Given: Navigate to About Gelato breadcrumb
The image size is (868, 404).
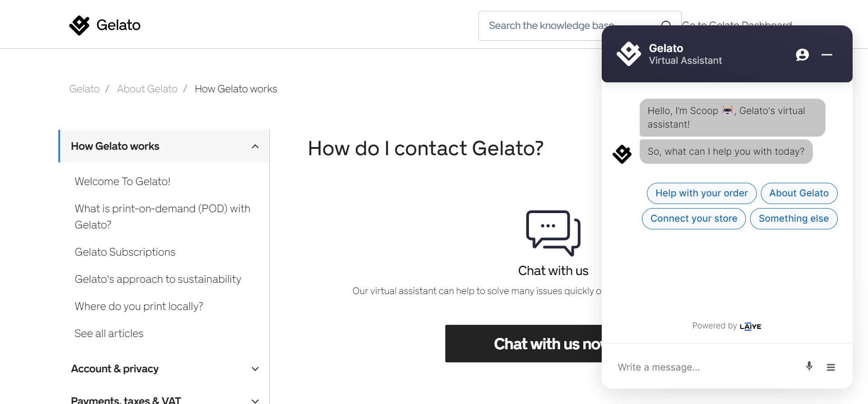Looking at the screenshot, I should pos(147,89).
